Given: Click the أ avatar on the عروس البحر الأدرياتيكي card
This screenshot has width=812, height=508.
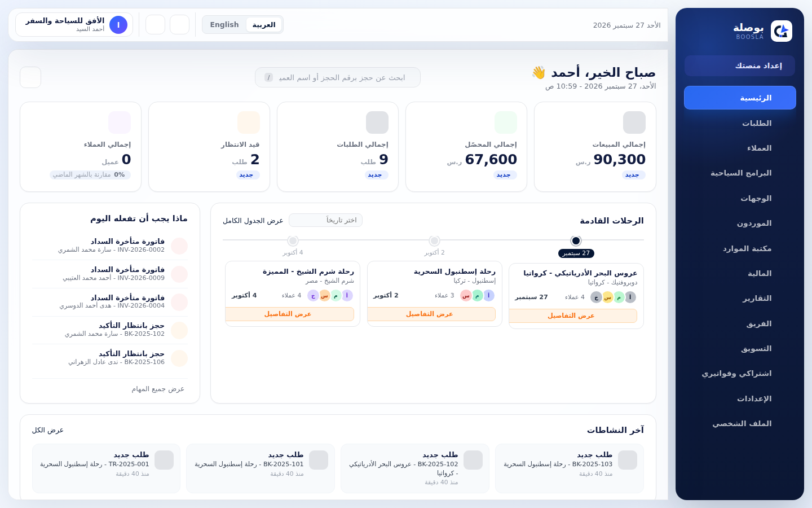Looking at the screenshot, I should (x=630, y=297).
